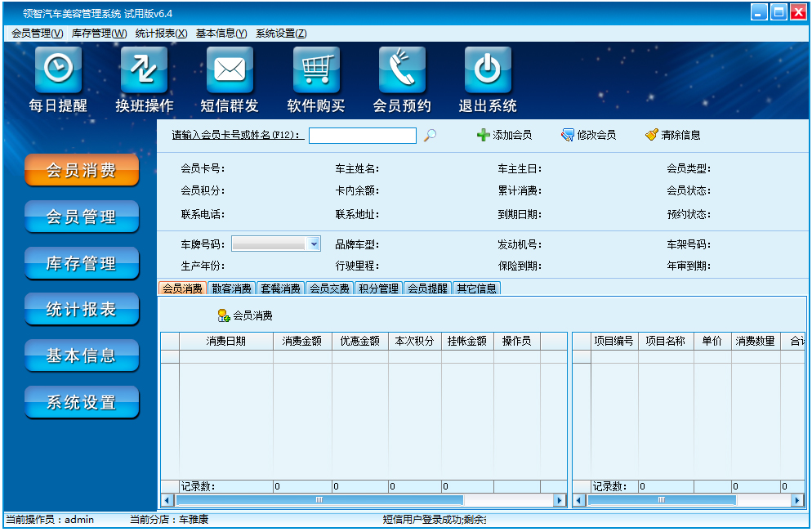Click the left table horizontal scrollbar thumb
This screenshot has width=812, height=532.
tap(319, 500)
